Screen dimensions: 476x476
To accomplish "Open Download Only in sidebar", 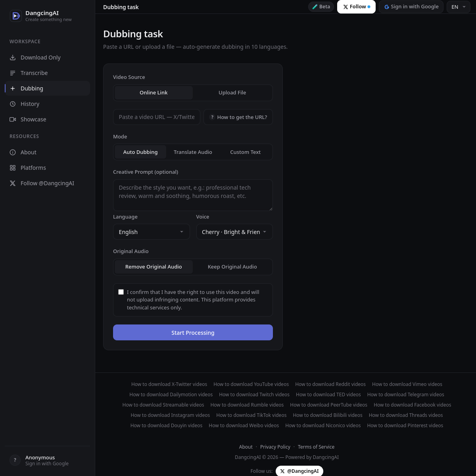I will (48, 58).
